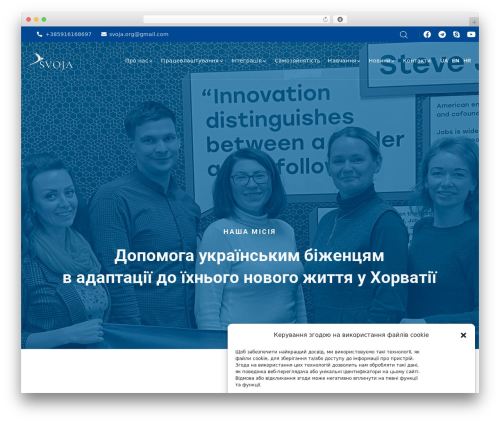
Task: Close the cookie consent popup
Action: pos(463,335)
